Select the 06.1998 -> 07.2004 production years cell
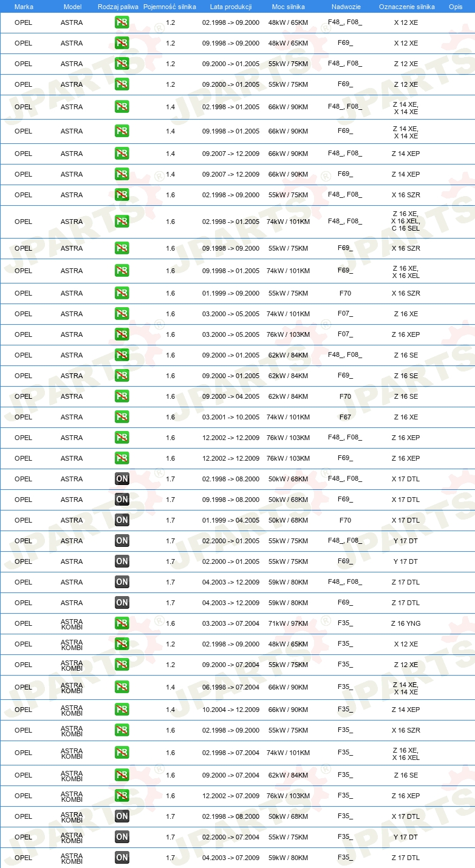 click(x=231, y=687)
